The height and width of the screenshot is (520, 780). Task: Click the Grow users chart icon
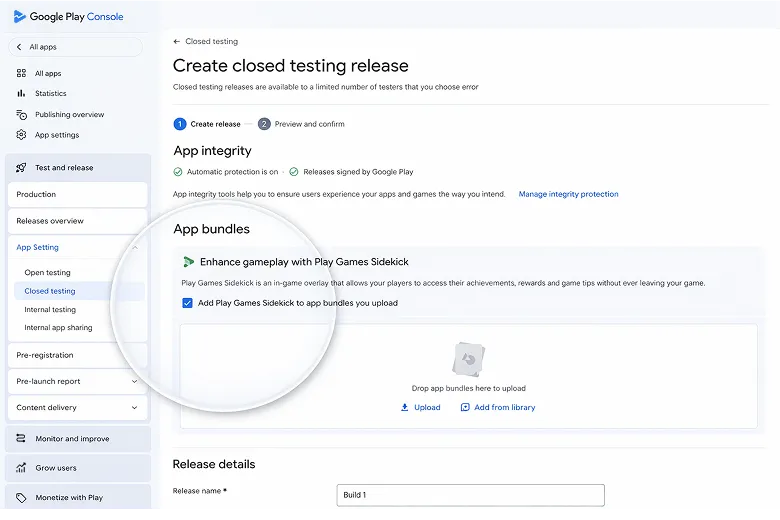(22, 468)
